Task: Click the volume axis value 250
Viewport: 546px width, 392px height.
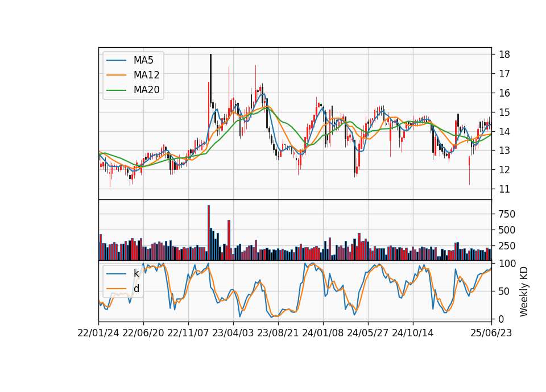Action: click(x=507, y=246)
